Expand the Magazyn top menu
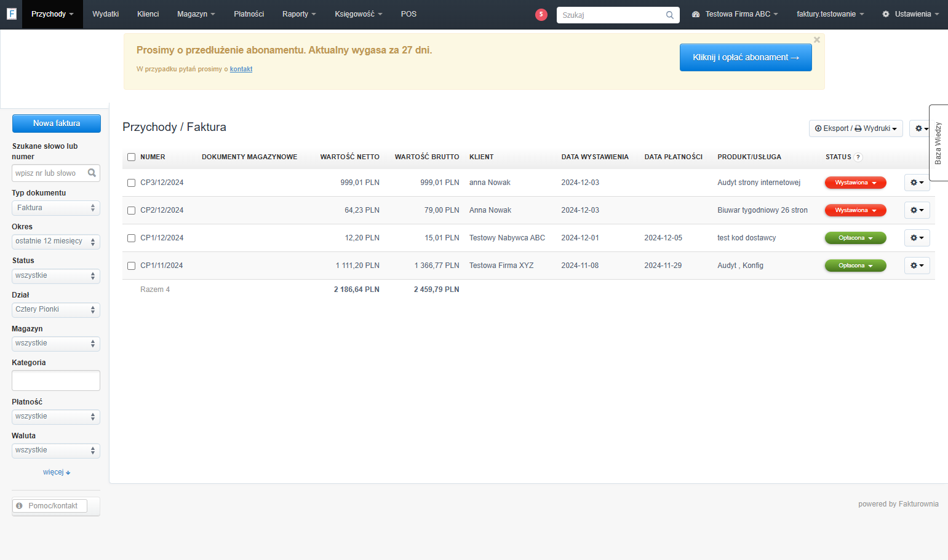This screenshot has width=948, height=560. pyautogui.click(x=196, y=14)
